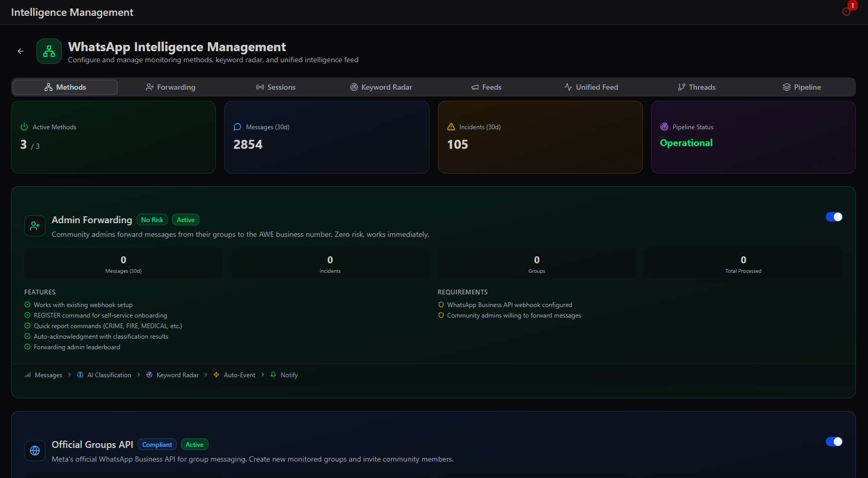The width and height of the screenshot is (868, 478).
Task: Click the Unified Feed activity pulse icon
Action: (568, 87)
